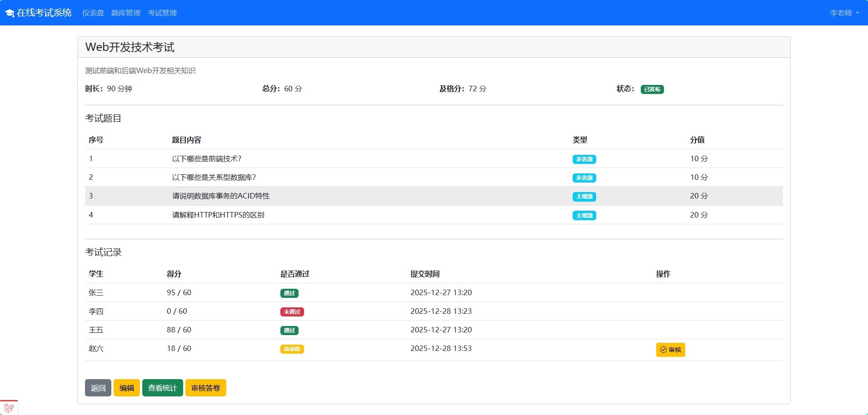Image resolution: width=868 pixels, height=415 pixels.
Task: Click the 审核答卷 button
Action: tap(205, 388)
